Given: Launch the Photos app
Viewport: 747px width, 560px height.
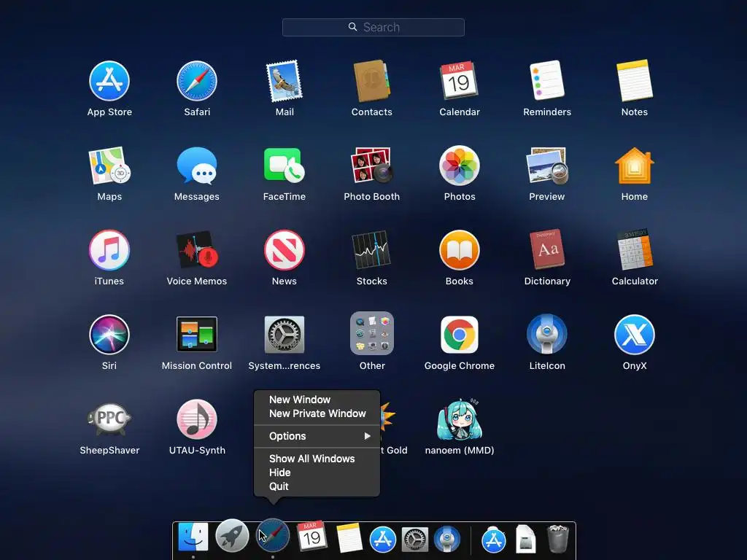Looking at the screenshot, I should [460, 166].
